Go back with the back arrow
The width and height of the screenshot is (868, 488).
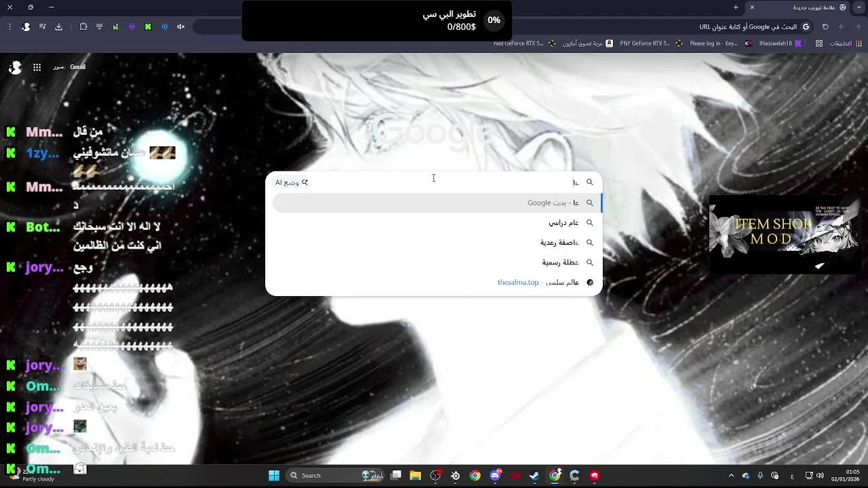858,26
